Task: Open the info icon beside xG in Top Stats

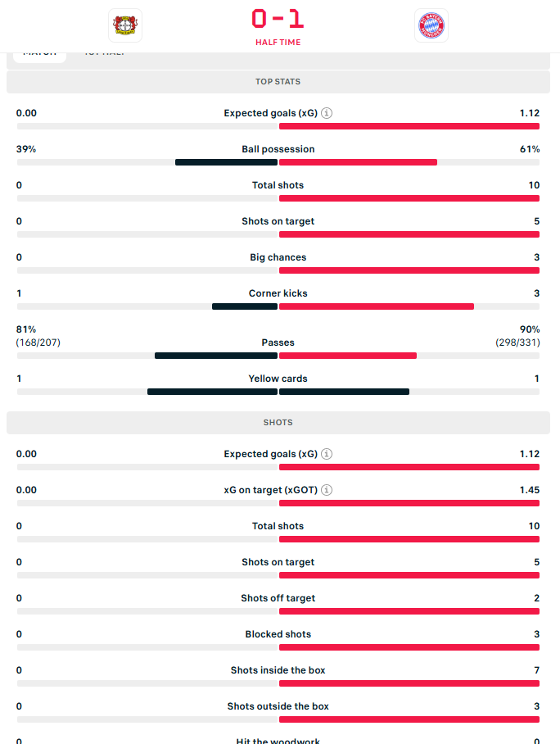Action: click(x=326, y=113)
